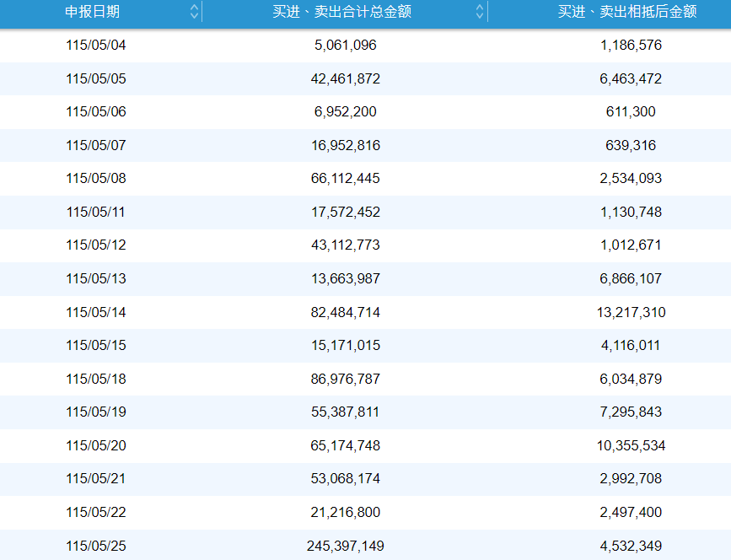731x560 pixels.
Task: Click sort arrows beside 买进、卖出合计总金额
Action: click(480, 11)
